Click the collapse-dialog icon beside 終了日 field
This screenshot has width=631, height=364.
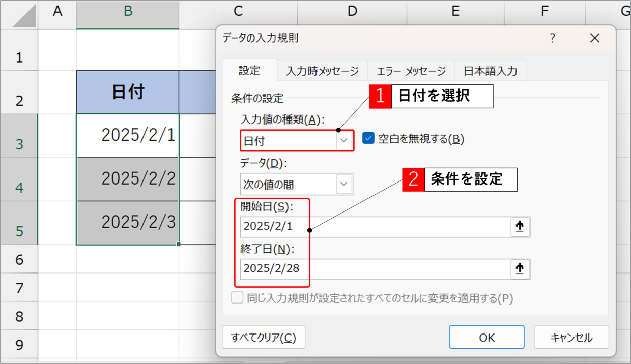[x=520, y=269]
